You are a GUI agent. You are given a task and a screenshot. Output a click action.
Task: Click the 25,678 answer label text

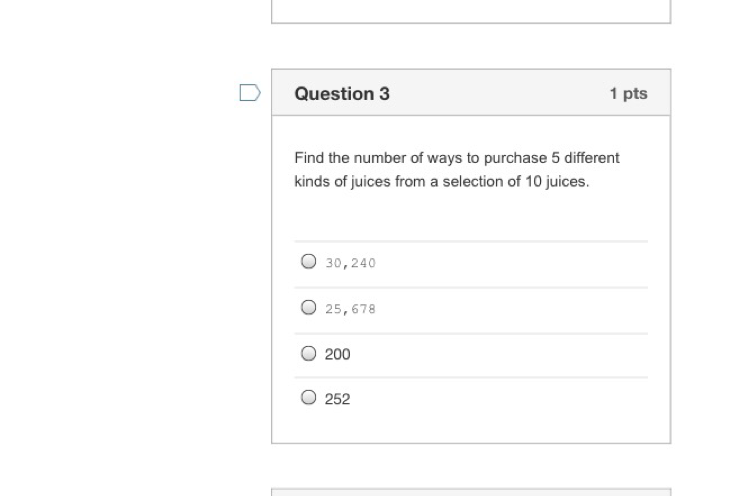click(x=350, y=309)
